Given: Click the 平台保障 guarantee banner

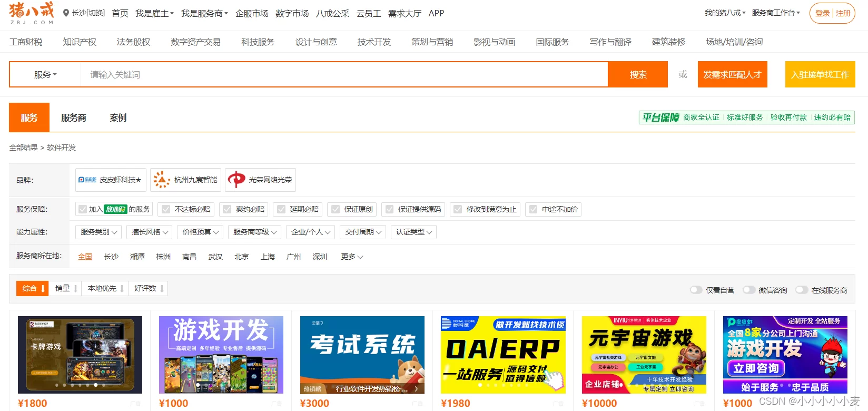Looking at the screenshot, I should click(746, 118).
